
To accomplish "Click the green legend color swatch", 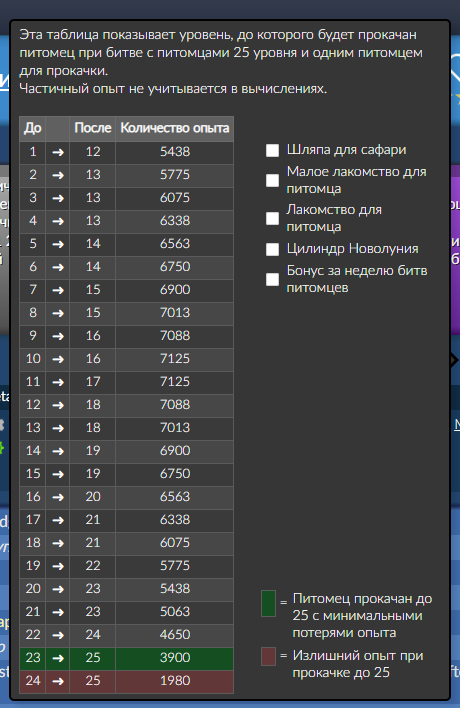I will [x=269, y=603].
